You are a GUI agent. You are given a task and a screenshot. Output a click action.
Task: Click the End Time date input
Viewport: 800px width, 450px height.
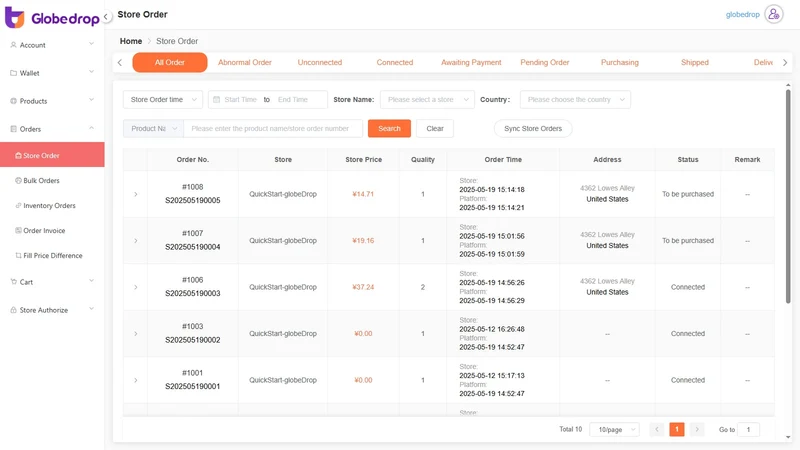[x=293, y=99]
